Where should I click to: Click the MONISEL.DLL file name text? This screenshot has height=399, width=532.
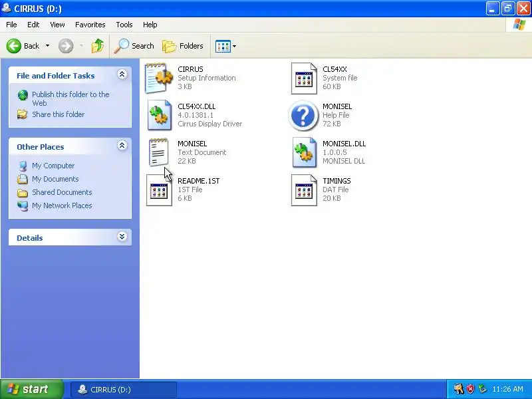(344, 144)
